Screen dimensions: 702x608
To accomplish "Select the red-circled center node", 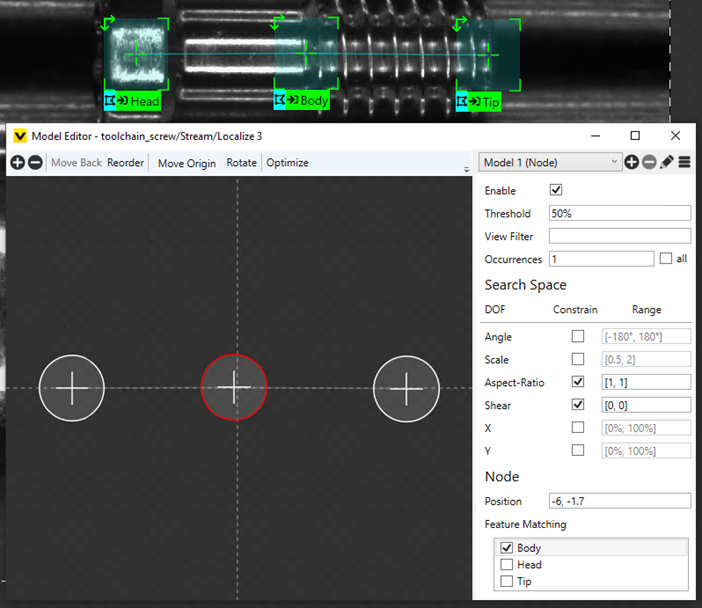I will point(234,387).
